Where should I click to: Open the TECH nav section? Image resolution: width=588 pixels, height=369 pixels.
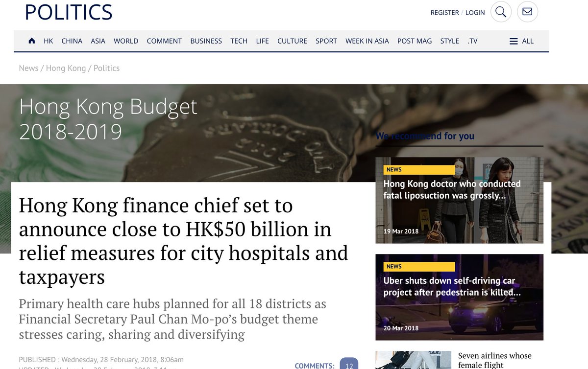coord(239,41)
